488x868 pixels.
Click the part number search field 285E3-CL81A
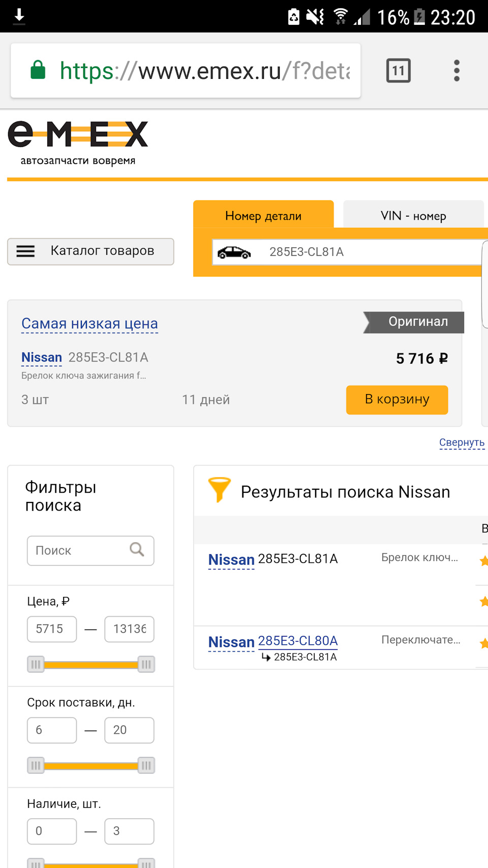347,252
